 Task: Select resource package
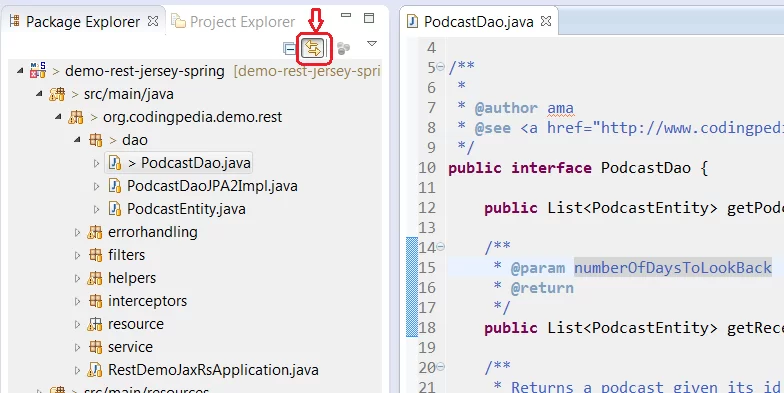pos(136,324)
